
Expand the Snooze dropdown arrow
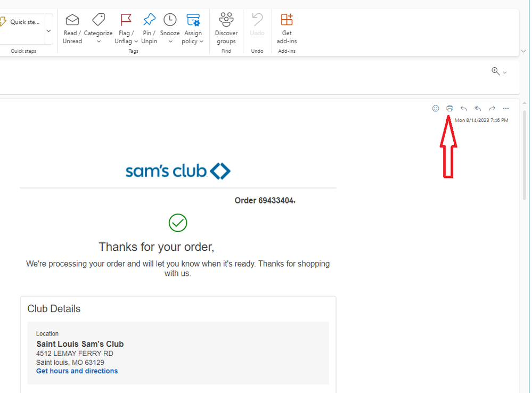pyautogui.click(x=170, y=42)
